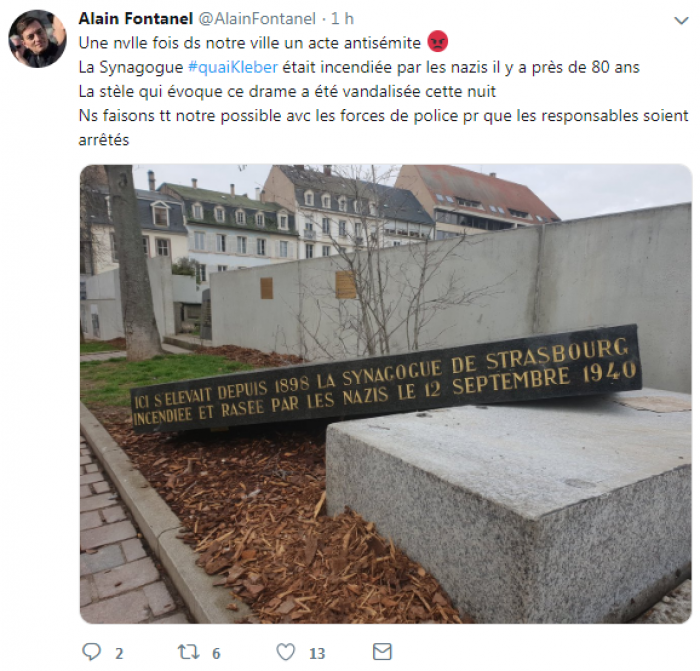The height and width of the screenshot is (671, 700).
Task: Click the tweet text mentioning antisémite act
Action: pyautogui.click(x=250, y=43)
